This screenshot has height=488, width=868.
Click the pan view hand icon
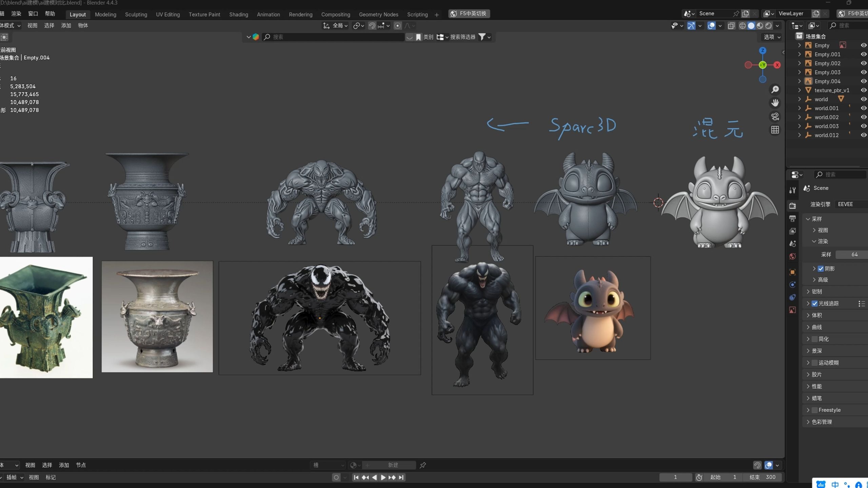[775, 103]
